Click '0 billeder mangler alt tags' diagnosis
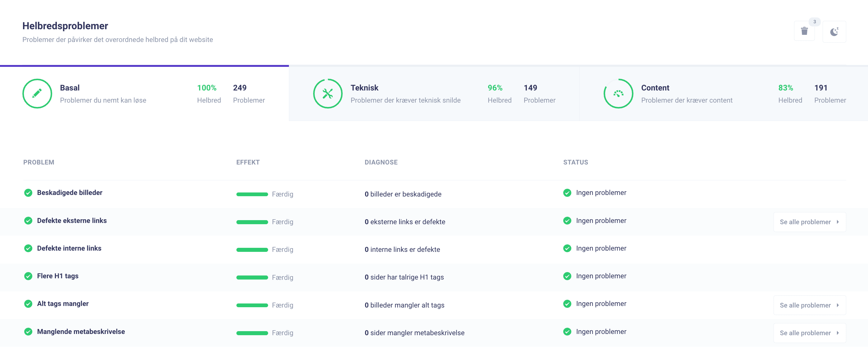 tap(404, 305)
